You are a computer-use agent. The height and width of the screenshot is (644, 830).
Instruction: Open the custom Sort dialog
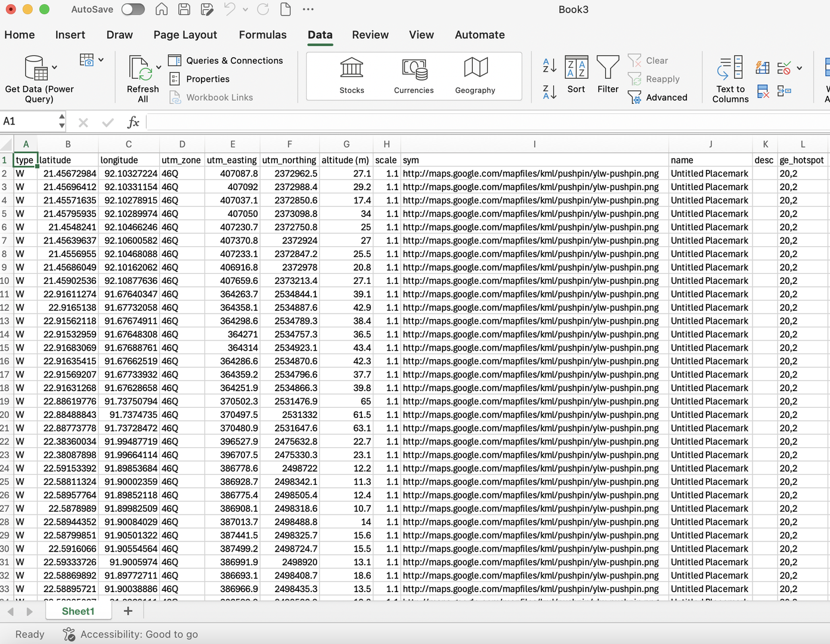pyautogui.click(x=576, y=75)
